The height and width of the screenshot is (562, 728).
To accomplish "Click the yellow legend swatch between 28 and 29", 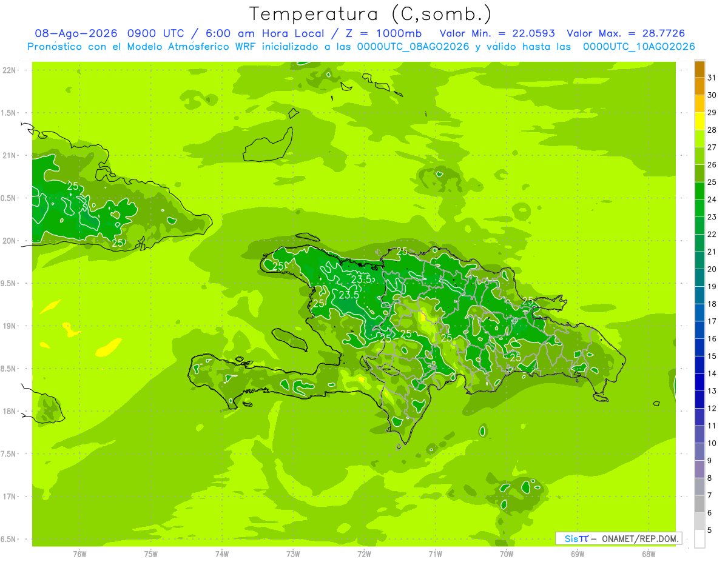I will coord(699,121).
